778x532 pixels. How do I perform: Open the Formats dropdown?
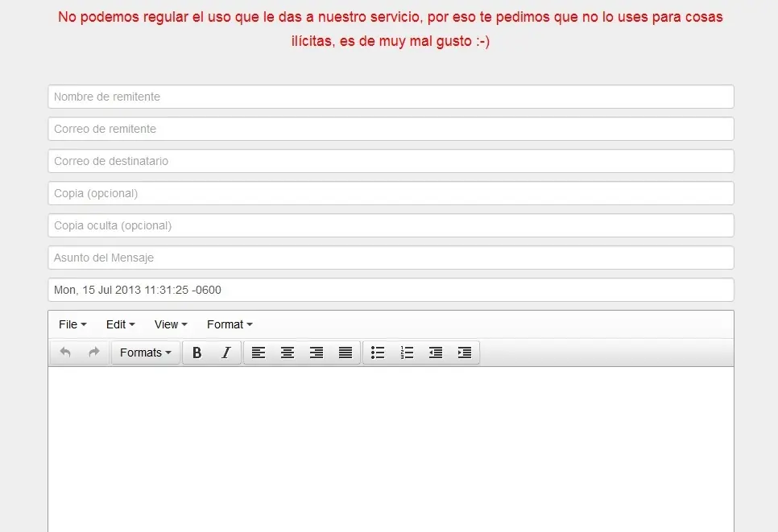point(146,353)
